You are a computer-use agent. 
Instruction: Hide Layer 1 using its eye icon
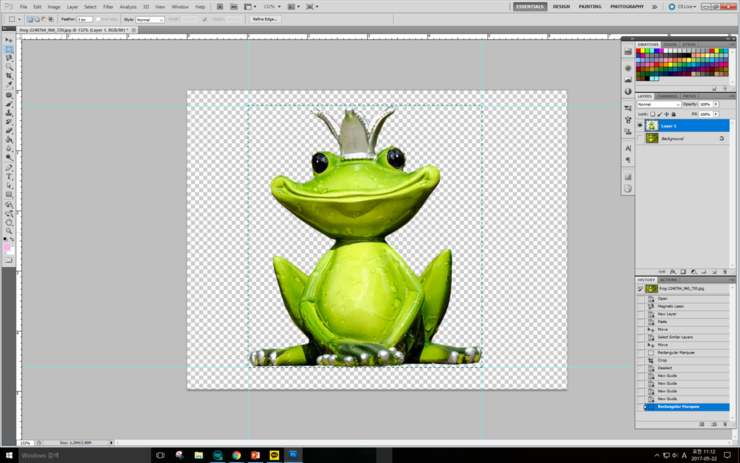(641, 126)
